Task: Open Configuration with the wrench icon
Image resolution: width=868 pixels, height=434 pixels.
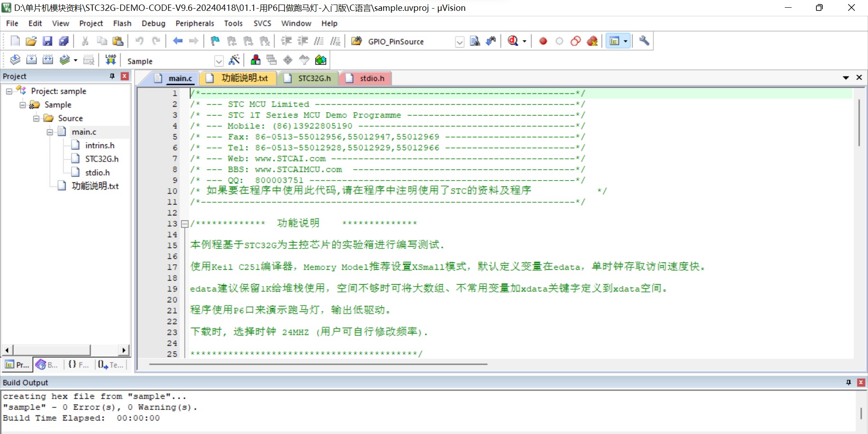Action: pyautogui.click(x=644, y=41)
